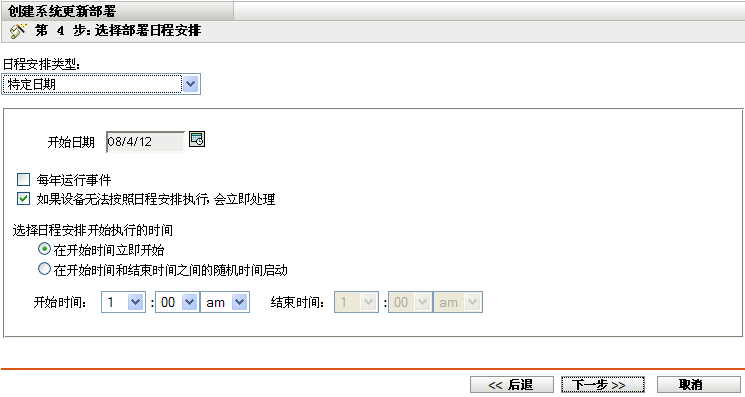Open the 日程安排类型 dropdown showing 特定日期

click(x=101, y=84)
